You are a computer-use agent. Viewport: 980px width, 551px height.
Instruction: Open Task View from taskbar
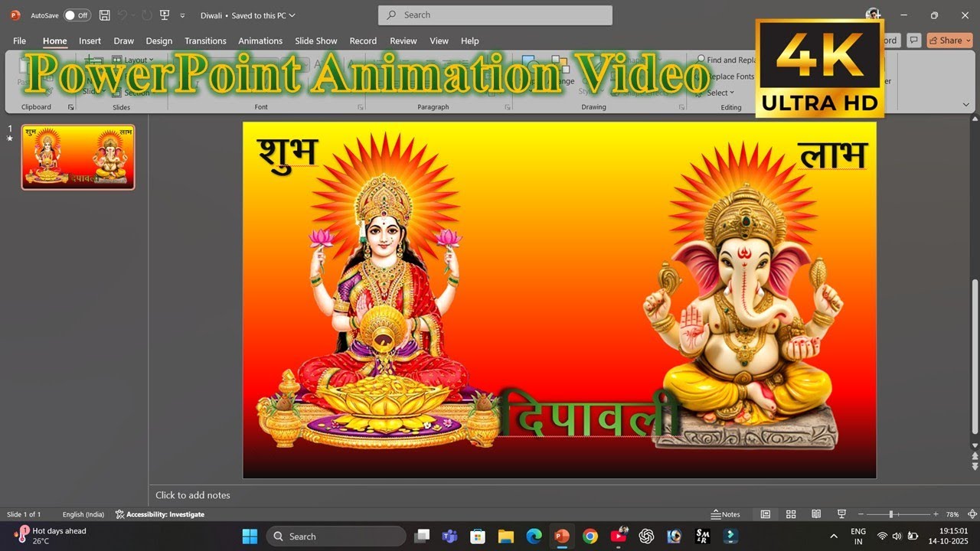(x=422, y=536)
